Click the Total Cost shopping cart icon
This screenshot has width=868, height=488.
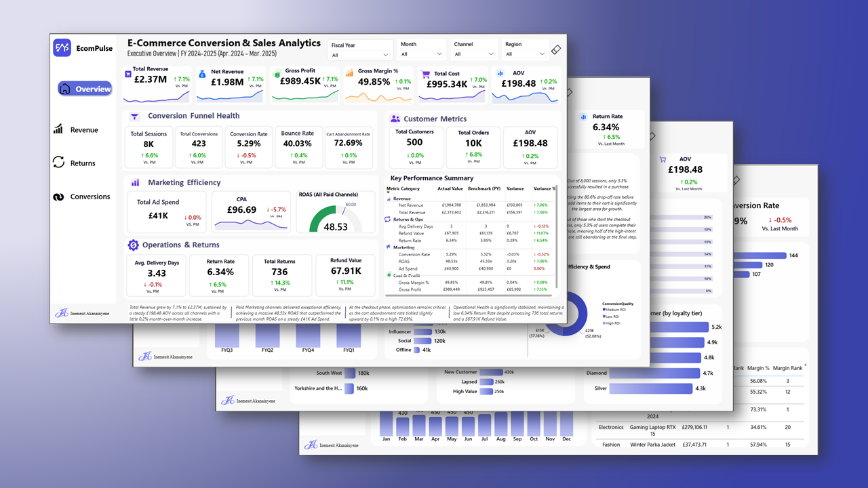point(425,74)
